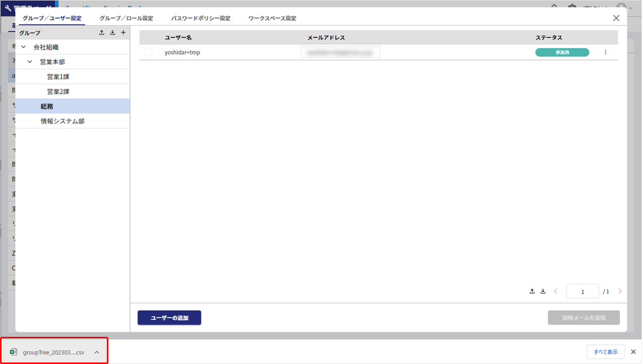
Task: Go to the next page of users
Action: [619, 291]
